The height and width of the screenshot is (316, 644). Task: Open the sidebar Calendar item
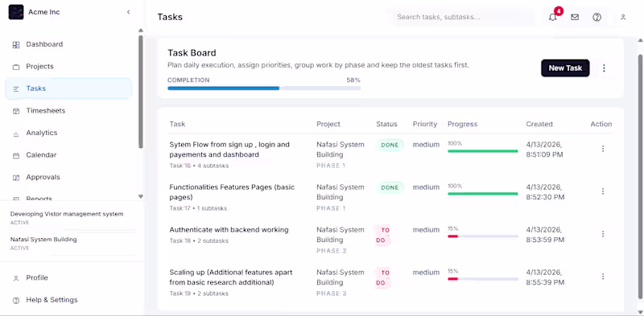click(x=68, y=155)
